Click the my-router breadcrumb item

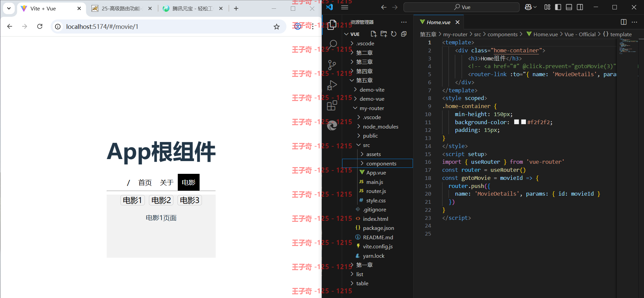click(x=455, y=34)
